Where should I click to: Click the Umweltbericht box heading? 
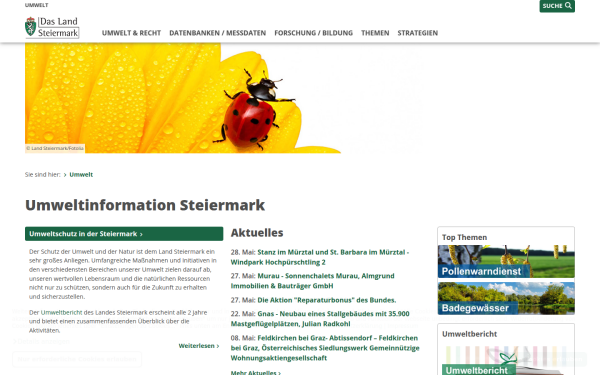pyautogui.click(x=470, y=334)
